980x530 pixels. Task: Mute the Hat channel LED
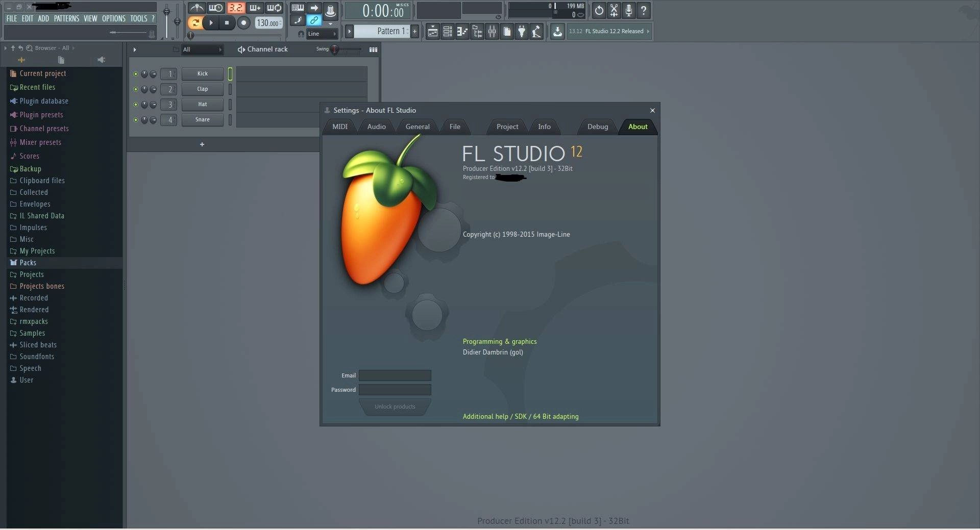[x=136, y=105]
